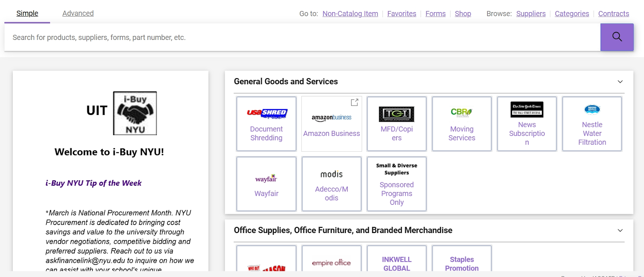644x277 pixels.
Task: Go to Non-Catalog Item link
Action: pyautogui.click(x=350, y=14)
